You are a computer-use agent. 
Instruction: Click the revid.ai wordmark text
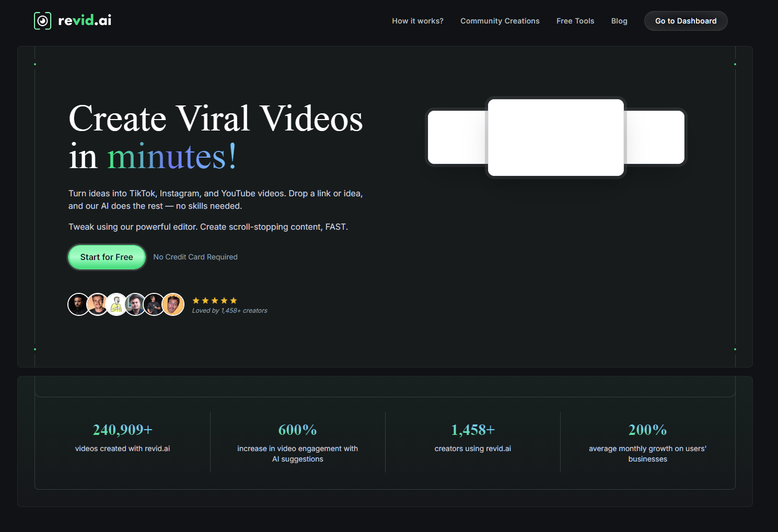click(x=85, y=21)
